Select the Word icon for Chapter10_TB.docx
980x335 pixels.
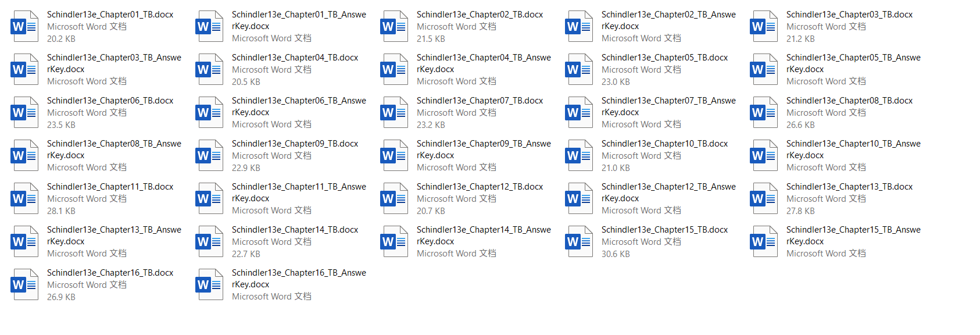579,155
